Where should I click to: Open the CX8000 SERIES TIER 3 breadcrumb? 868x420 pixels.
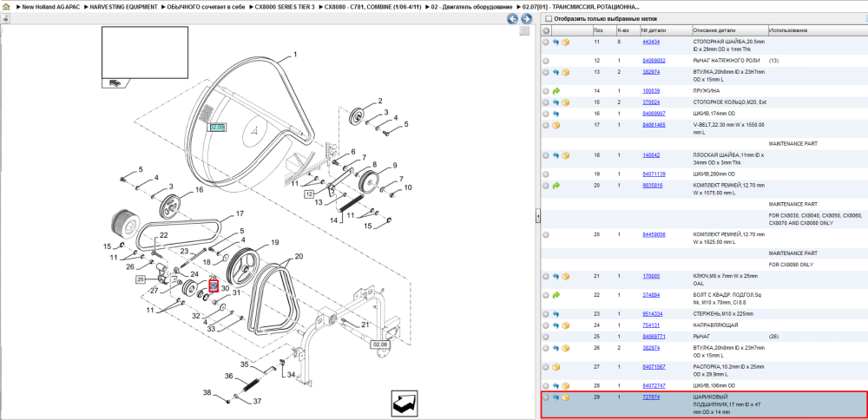point(285,7)
